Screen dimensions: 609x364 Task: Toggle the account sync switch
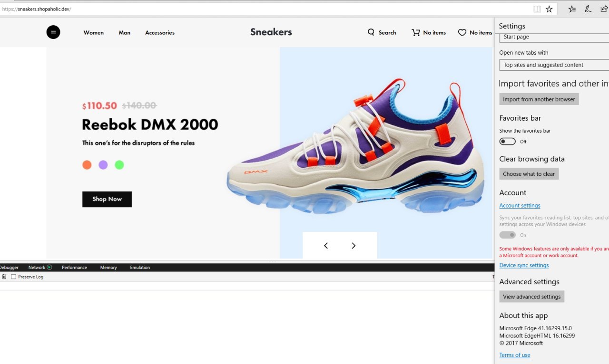click(x=507, y=235)
